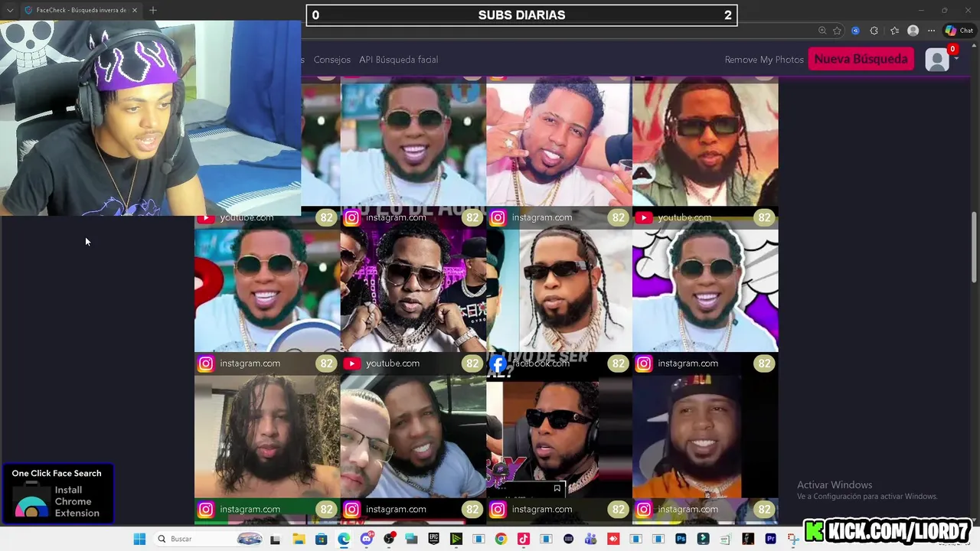The height and width of the screenshot is (551, 980).
Task: Click the SUBS DIARIAS counter bar
Action: (521, 15)
